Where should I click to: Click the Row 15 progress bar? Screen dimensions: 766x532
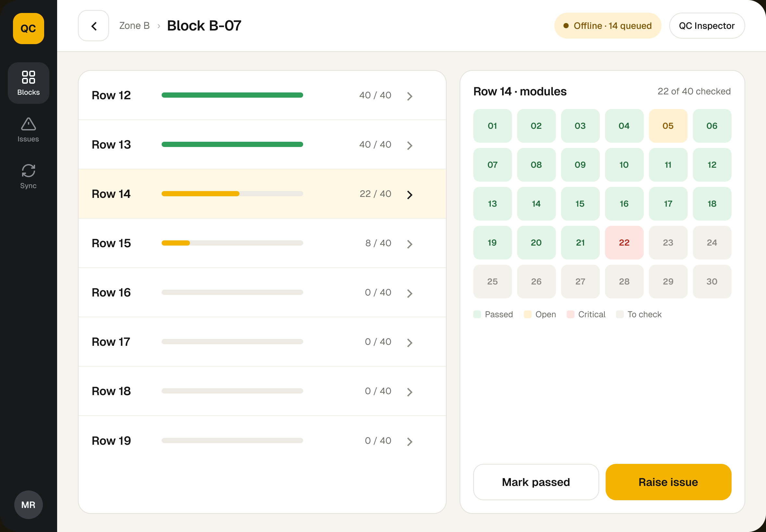point(232,243)
